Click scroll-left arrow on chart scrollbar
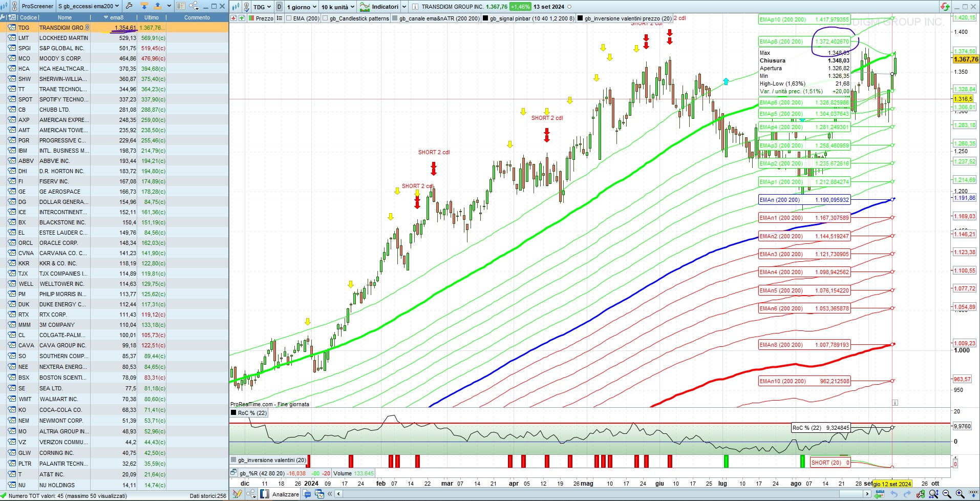This screenshot has height=501, width=980. (339, 494)
